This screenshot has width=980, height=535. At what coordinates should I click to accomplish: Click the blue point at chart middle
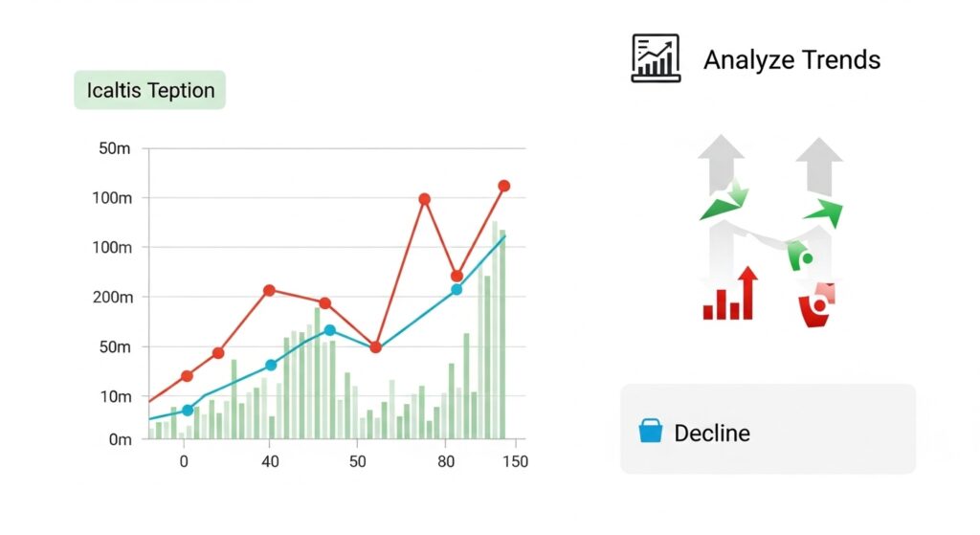pyautogui.click(x=329, y=330)
